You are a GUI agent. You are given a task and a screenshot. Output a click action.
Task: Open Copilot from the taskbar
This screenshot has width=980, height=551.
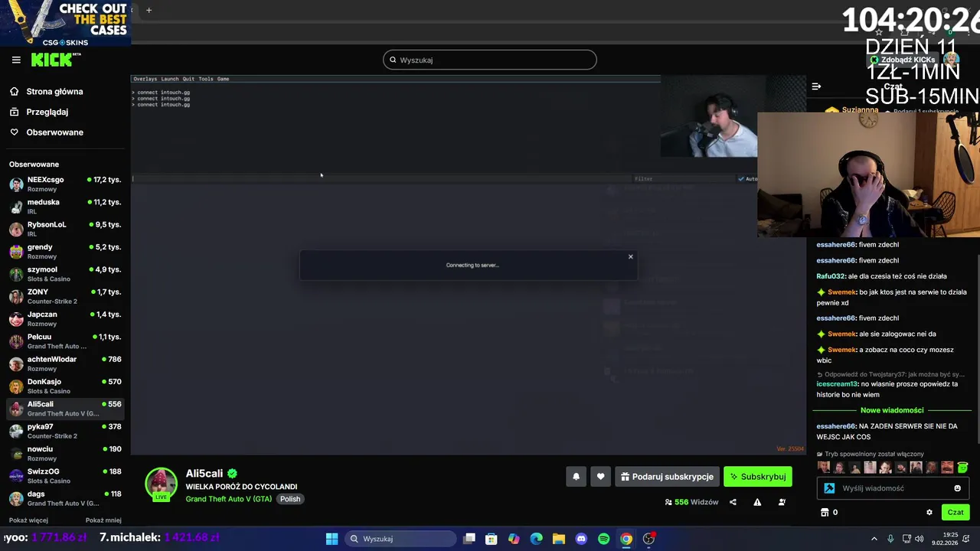pyautogui.click(x=514, y=539)
